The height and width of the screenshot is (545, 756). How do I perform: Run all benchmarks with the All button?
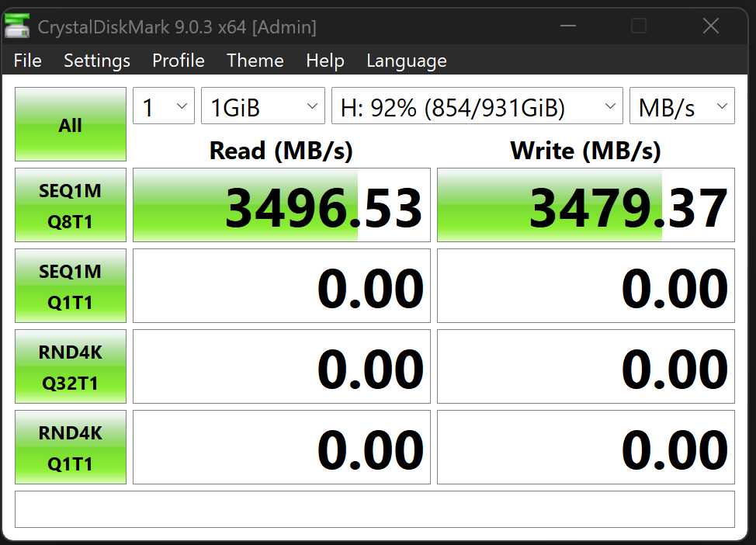(71, 124)
